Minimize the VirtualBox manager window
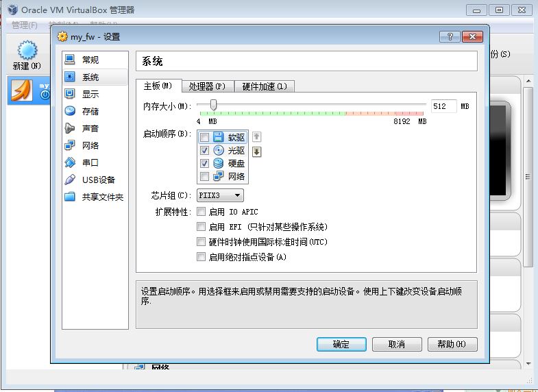538x392 pixels. 476,10
